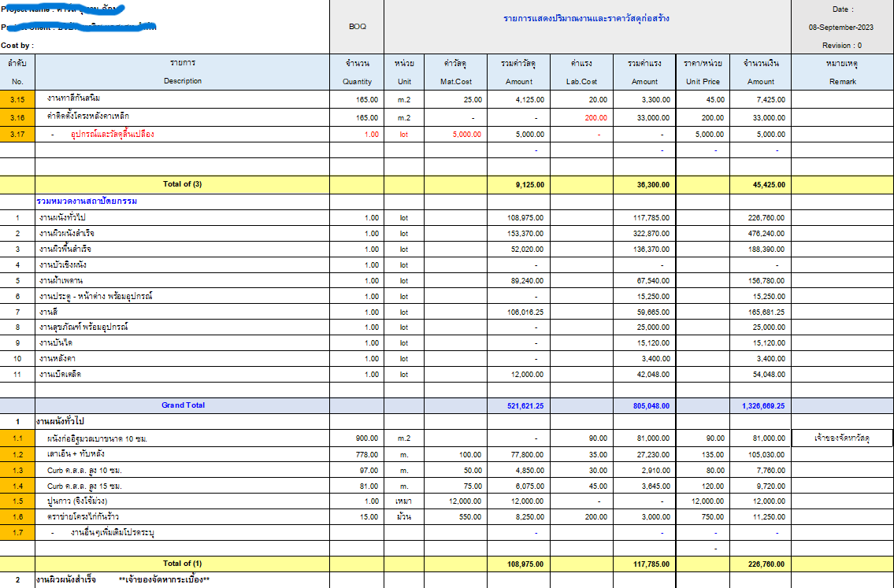Screen dimensions: 894x588
Task: Click item number cell 3.16
Action: (x=17, y=118)
